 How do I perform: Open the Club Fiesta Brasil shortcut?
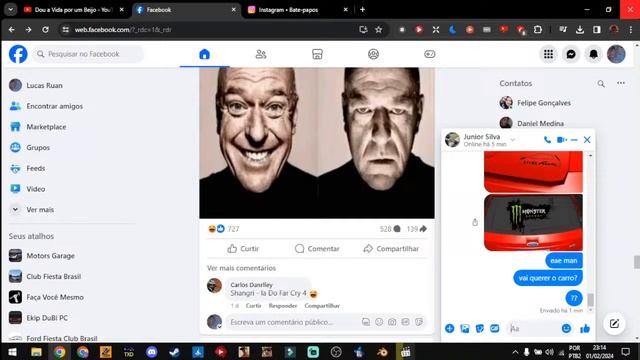click(45, 276)
